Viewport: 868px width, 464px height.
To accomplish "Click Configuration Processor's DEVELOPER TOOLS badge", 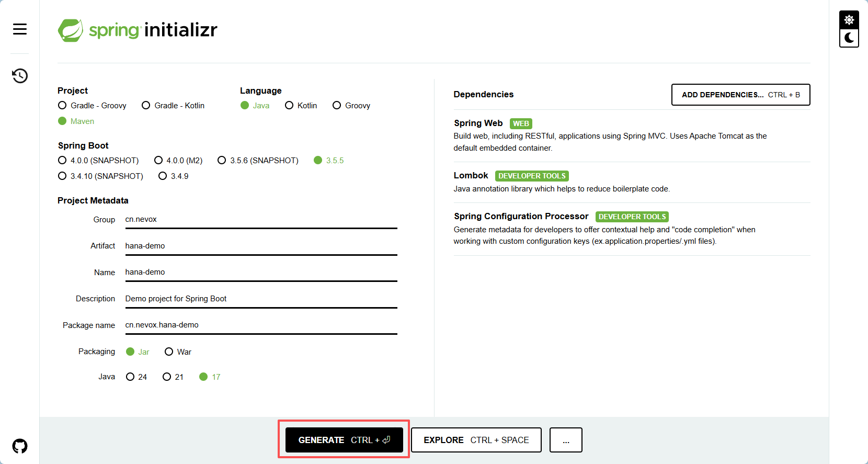I will (632, 217).
